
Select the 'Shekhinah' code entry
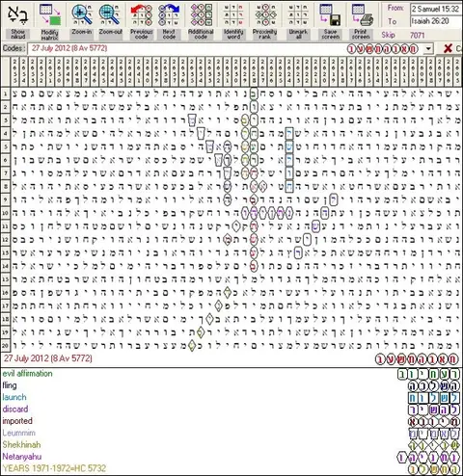coord(21,445)
